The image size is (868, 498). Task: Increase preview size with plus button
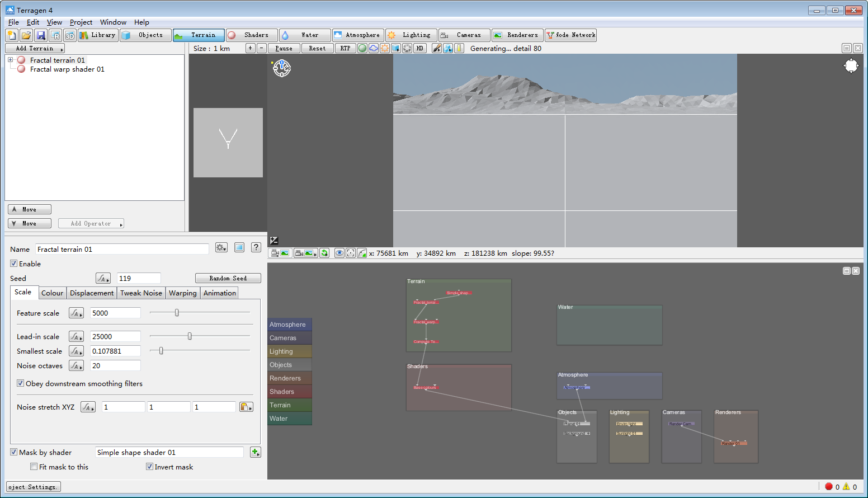pos(250,48)
